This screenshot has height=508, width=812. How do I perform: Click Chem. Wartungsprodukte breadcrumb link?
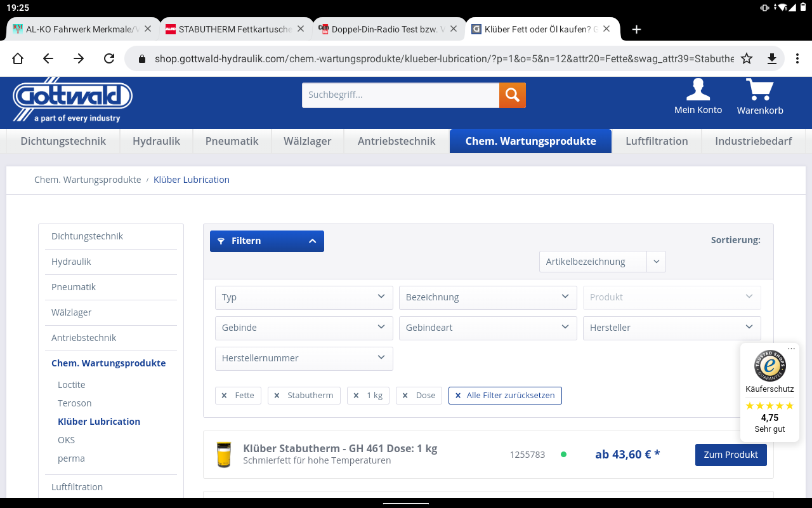coord(88,180)
